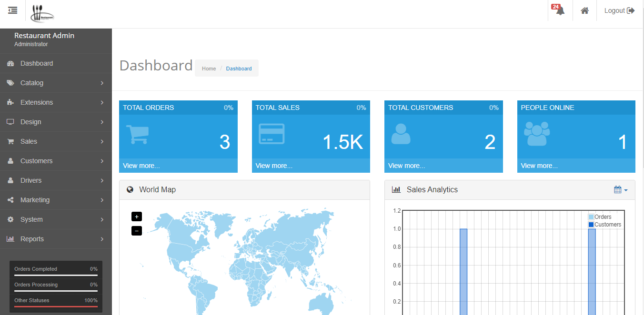Click the credit card icon in Total Sales tile
The image size is (644, 315).
[272, 134]
